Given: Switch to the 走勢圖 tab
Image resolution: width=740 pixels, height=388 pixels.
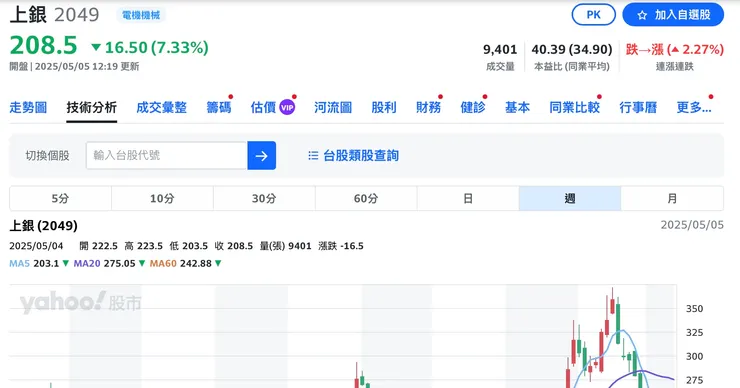Looking at the screenshot, I should 28,108.
